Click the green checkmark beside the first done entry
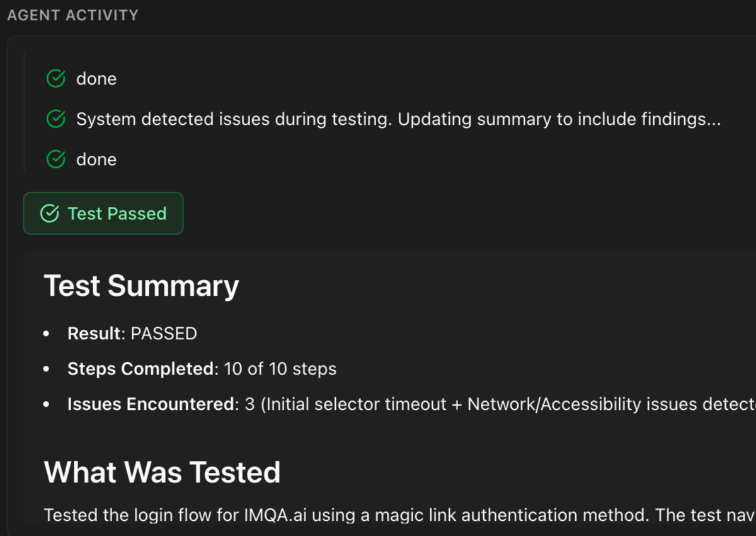Image resolution: width=756 pixels, height=536 pixels. click(55, 78)
